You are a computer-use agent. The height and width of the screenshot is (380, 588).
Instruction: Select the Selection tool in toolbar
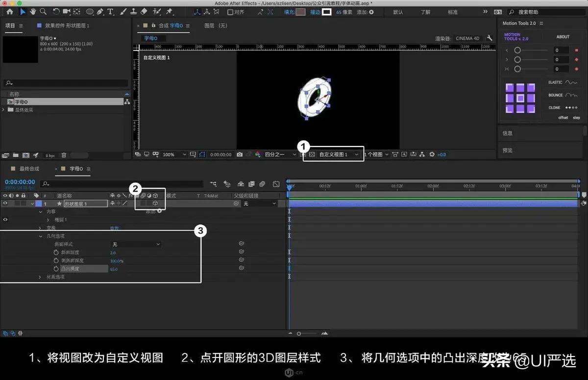click(x=22, y=11)
